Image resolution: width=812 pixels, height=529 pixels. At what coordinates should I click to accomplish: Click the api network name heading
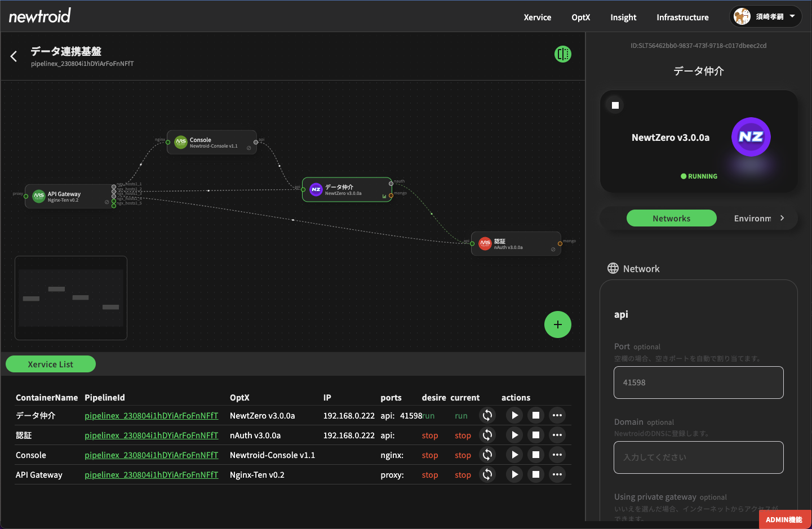621,314
